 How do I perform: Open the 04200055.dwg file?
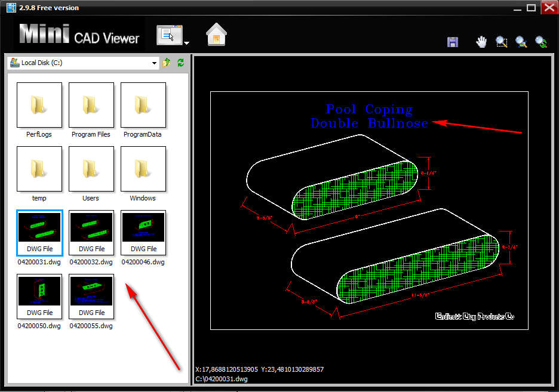pos(91,297)
